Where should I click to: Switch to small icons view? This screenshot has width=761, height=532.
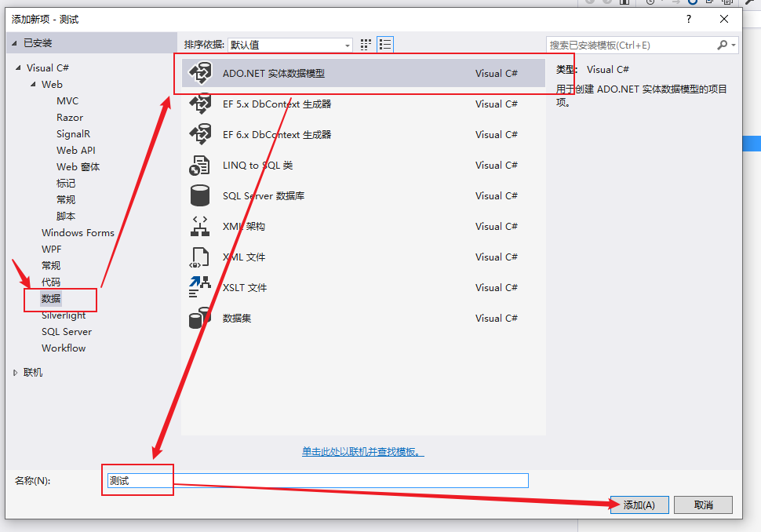[x=366, y=45]
